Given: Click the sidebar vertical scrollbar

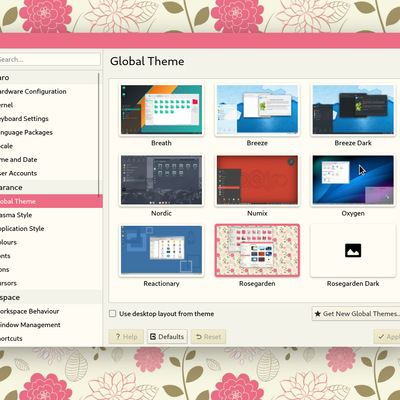Looking at the screenshot, I should (x=99, y=135).
